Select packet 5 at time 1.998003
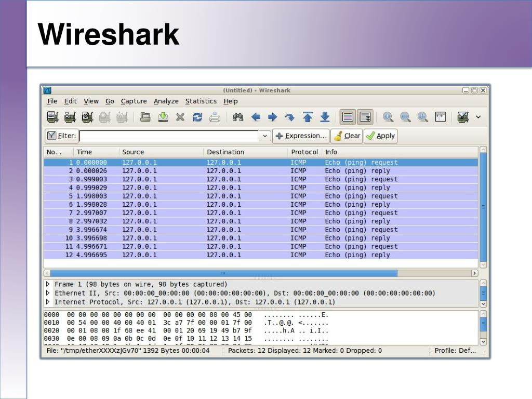The image size is (532, 399). (261, 196)
